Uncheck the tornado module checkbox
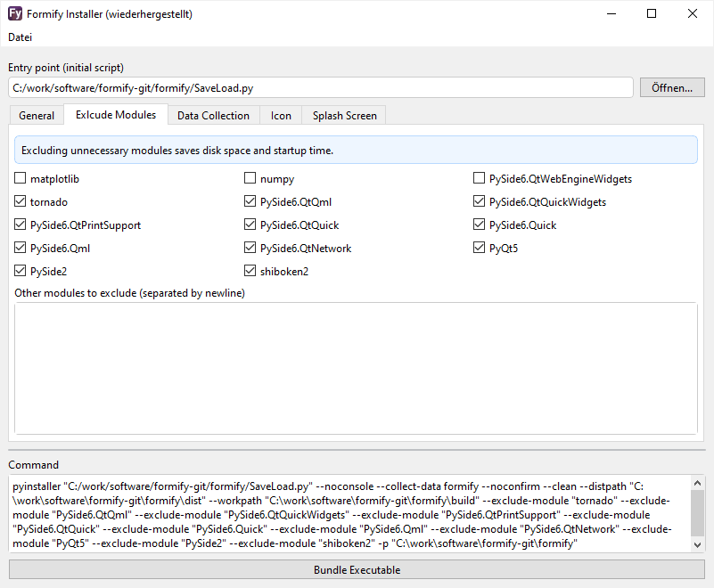The height and width of the screenshot is (588, 714). 21,202
